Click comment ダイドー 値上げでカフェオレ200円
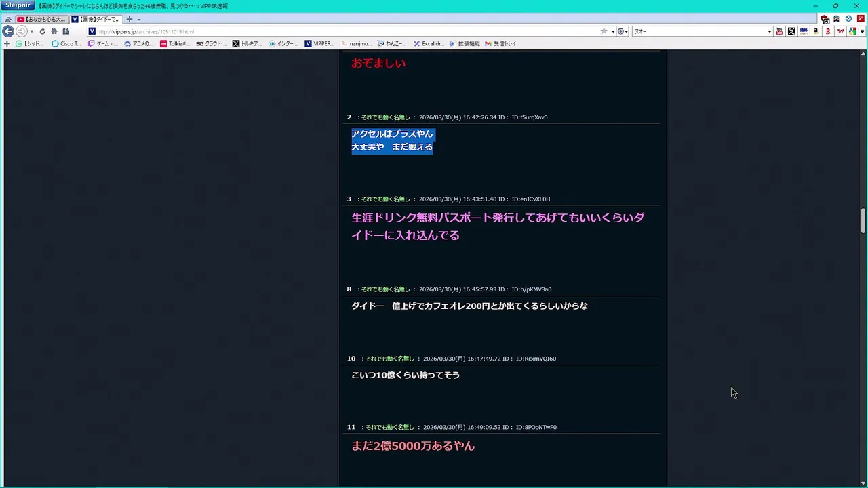 coord(469,306)
